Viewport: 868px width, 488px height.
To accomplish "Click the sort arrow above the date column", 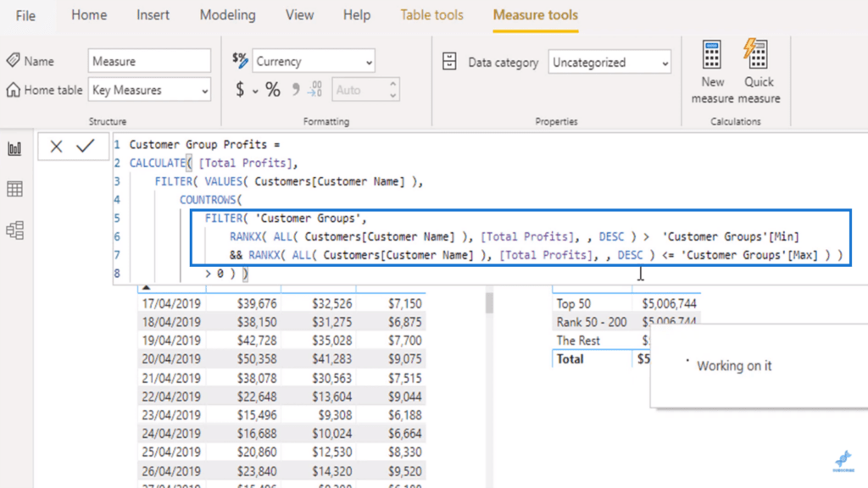I will (146, 287).
